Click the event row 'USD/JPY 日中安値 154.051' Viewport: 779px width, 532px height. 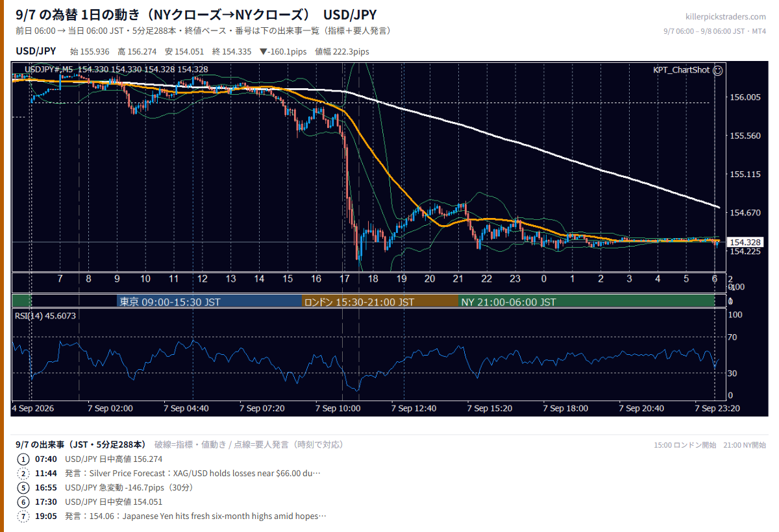[114, 502]
